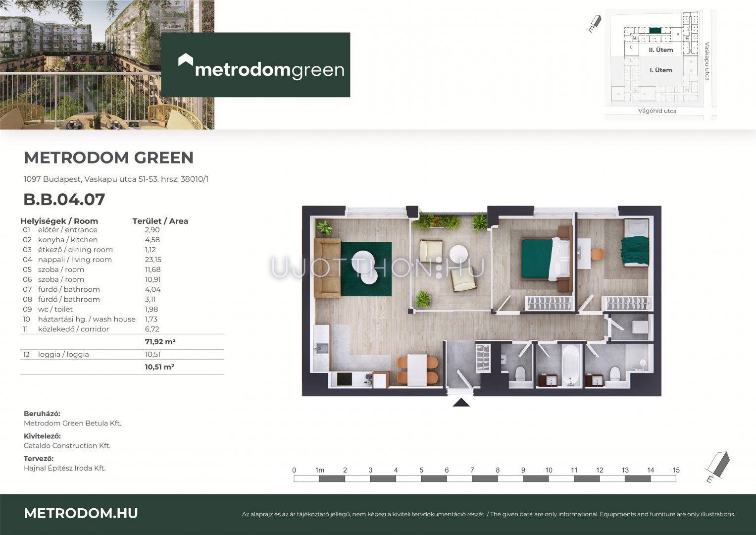Open the METRODOM.HU link in the footer
The image size is (756, 535).
[81, 514]
